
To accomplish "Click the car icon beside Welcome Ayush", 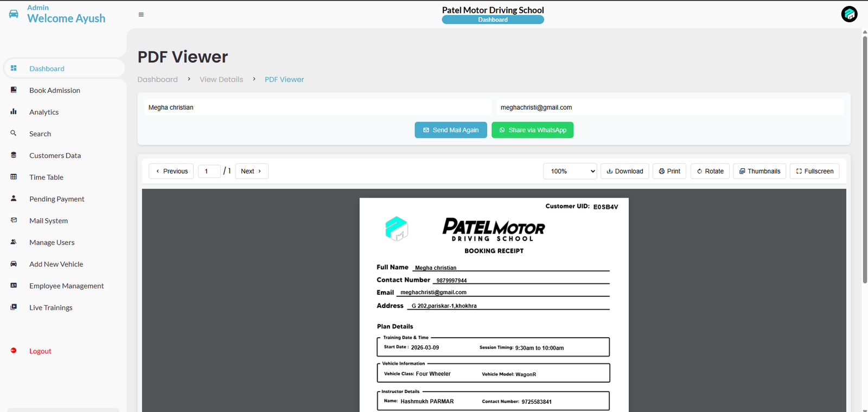I will click(14, 14).
